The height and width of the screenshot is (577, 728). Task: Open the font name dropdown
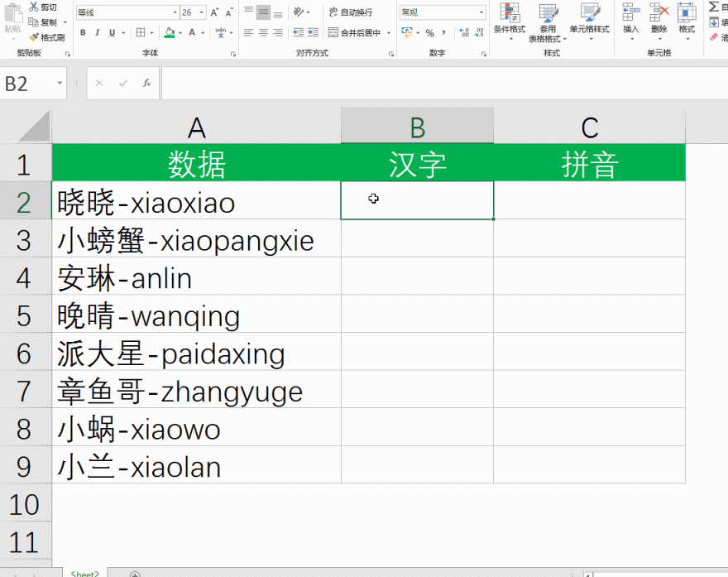[x=175, y=12]
